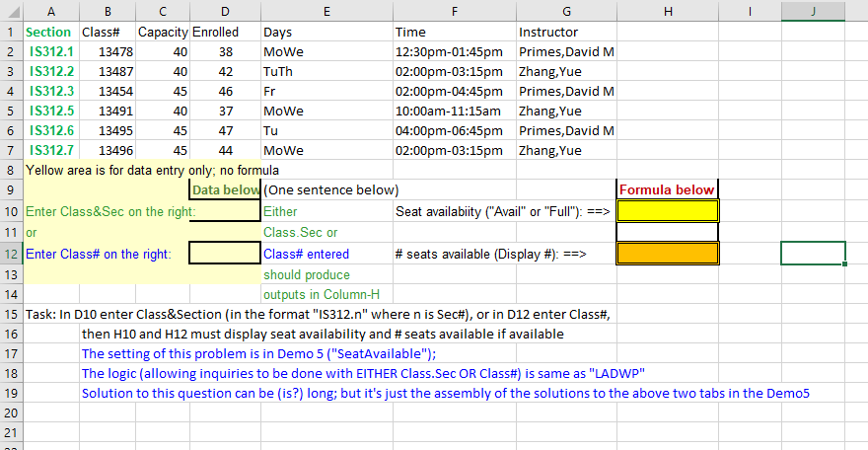Screen dimensions: 868x450
Task: Click class number 13487
Action: [108, 71]
